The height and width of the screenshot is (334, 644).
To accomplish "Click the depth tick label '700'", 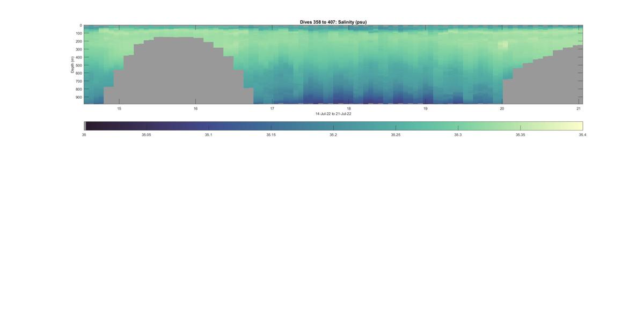I will [x=78, y=82].
